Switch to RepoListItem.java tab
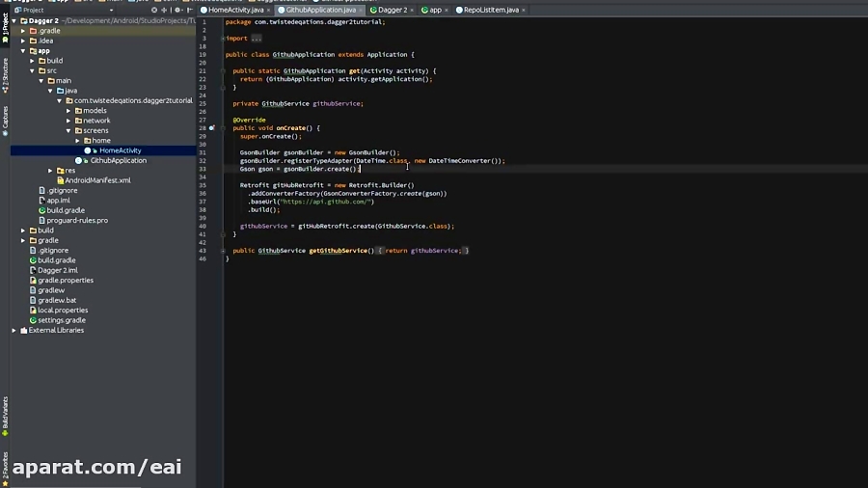 (x=491, y=10)
